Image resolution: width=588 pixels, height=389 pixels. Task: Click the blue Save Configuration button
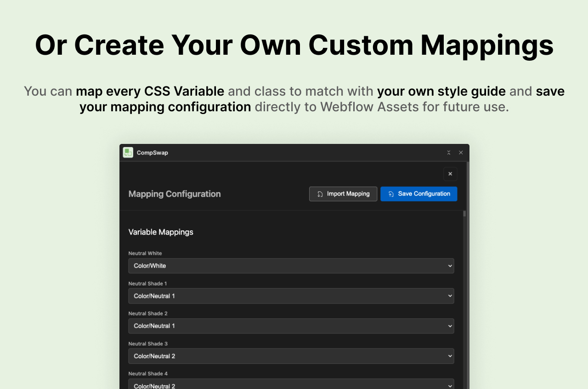tap(418, 194)
